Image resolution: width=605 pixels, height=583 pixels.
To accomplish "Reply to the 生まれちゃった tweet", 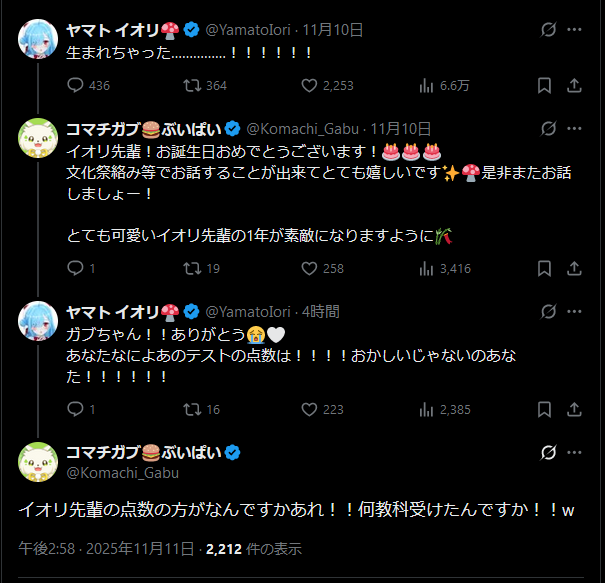I will pyautogui.click(x=75, y=86).
